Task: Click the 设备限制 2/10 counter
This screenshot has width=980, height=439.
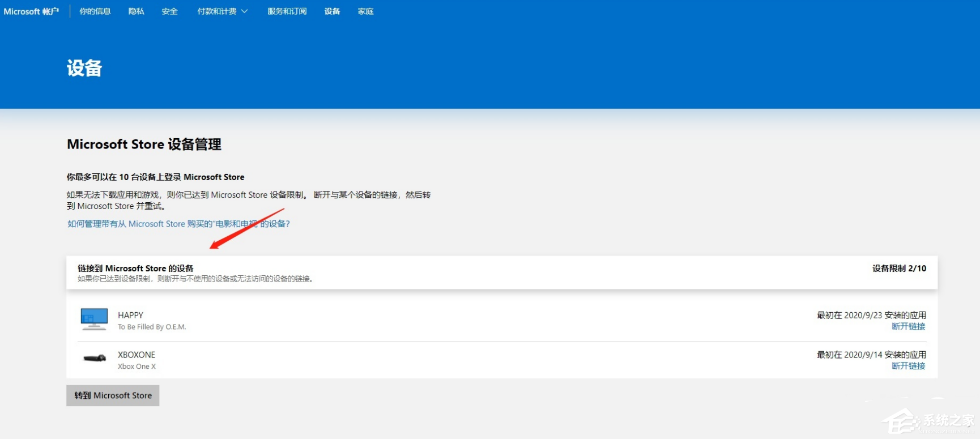Action: pyautogui.click(x=899, y=268)
